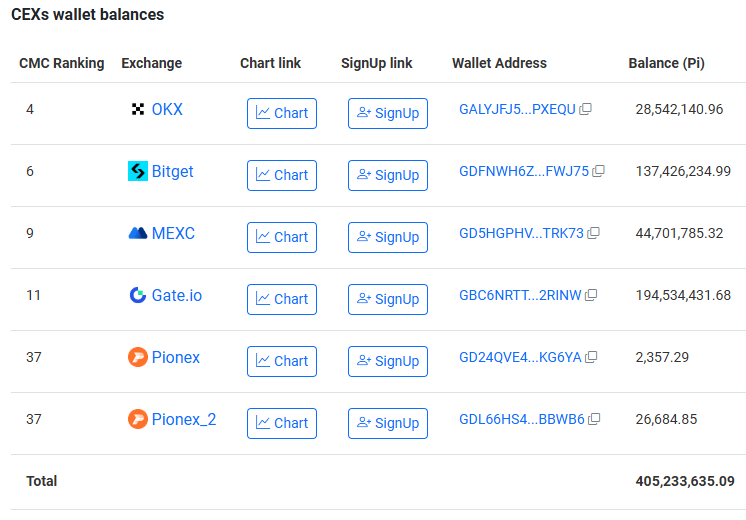This screenshot has width=746, height=520.
Task: Click the Balance (Pi) column header
Action: (666, 63)
